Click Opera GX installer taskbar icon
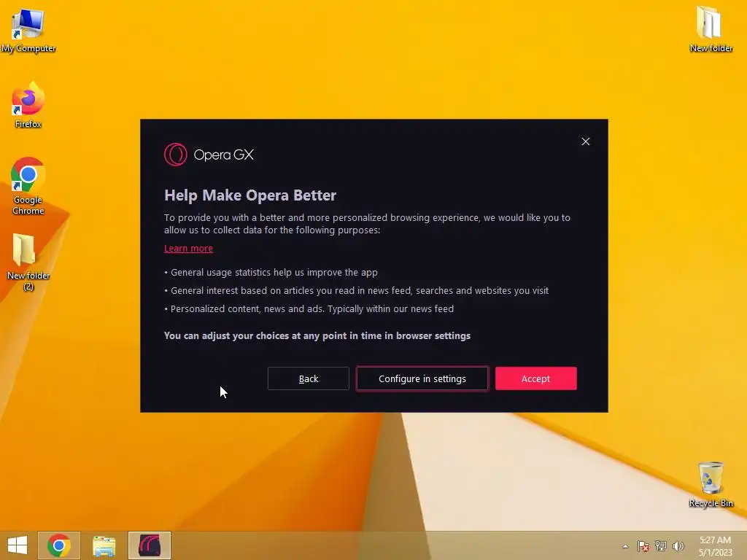The width and height of the screenshot is (747, 560). (149, 545)
